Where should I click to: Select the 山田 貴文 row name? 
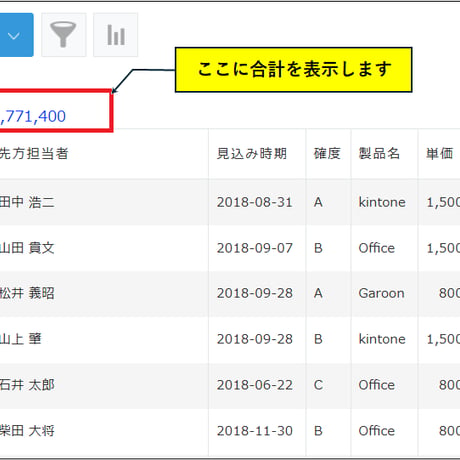tap(27, 248)
